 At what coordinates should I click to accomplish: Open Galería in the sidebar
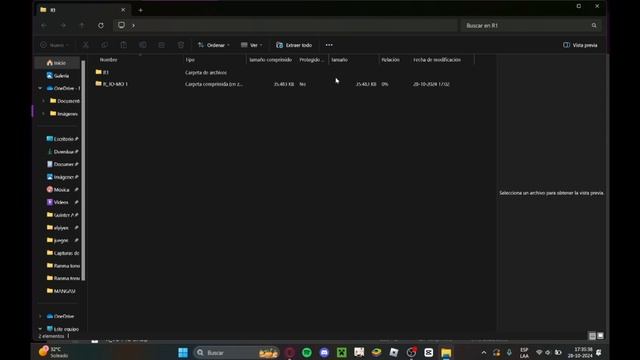58,76
